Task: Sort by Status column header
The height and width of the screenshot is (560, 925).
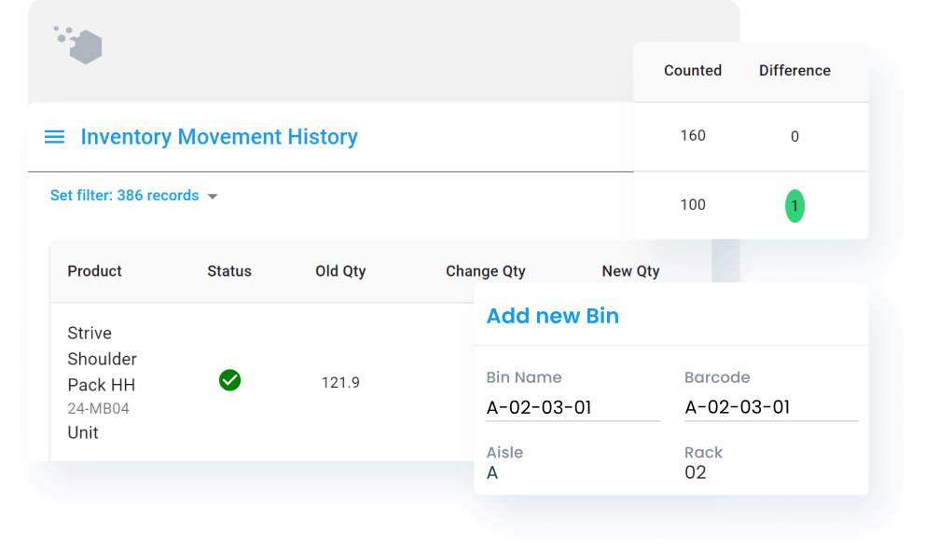Action: pos(229,271)
